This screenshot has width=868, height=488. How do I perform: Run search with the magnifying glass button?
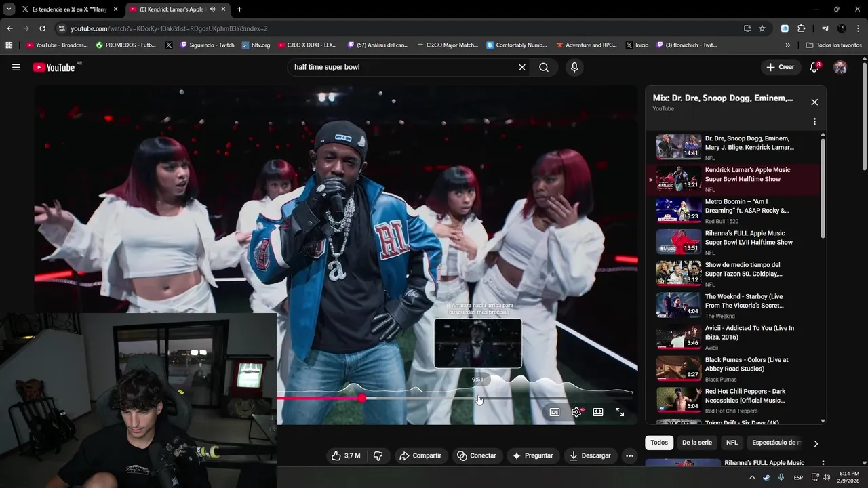[544, 67]
